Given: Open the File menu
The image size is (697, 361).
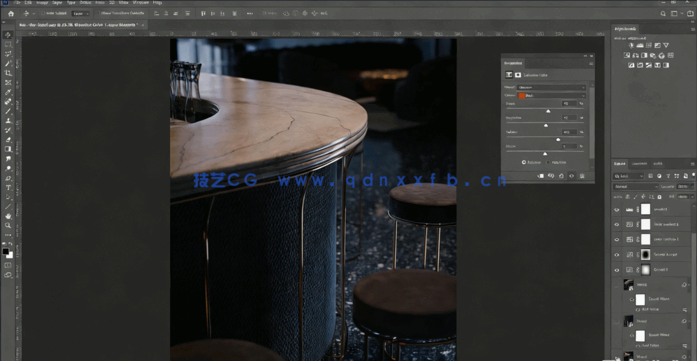Looking at the screenshot, I should 17,3.
